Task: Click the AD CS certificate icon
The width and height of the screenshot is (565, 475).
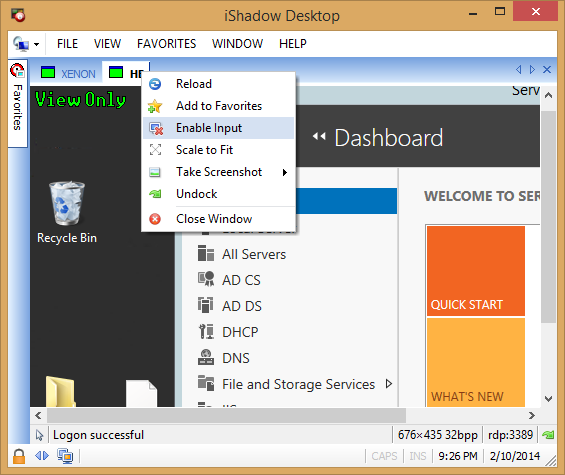Action: pos(206,279)
